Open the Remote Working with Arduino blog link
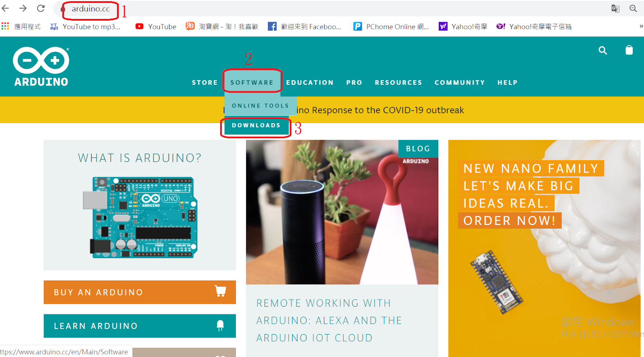 329,320
